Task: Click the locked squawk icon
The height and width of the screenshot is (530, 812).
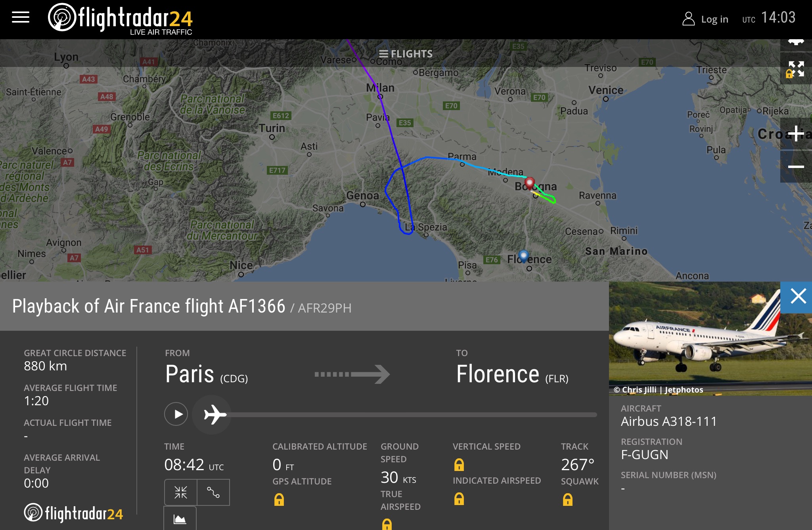Action: coord(568,500)
